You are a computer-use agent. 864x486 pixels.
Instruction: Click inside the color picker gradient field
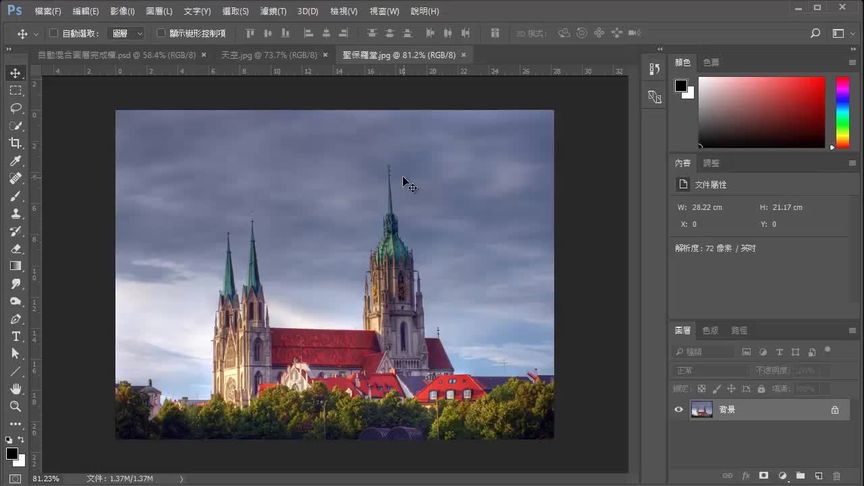click(x=760, y=110)
